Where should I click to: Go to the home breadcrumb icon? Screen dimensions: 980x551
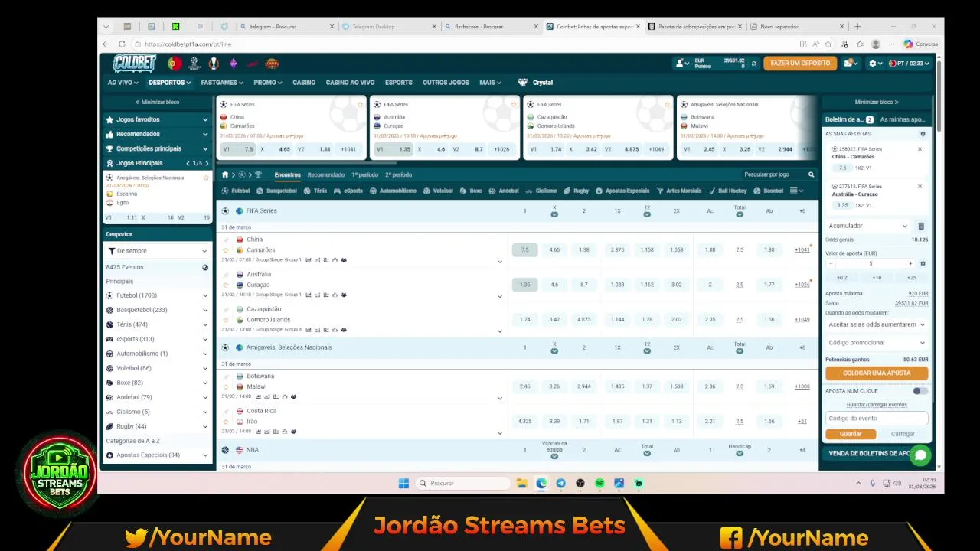[225, 174]
